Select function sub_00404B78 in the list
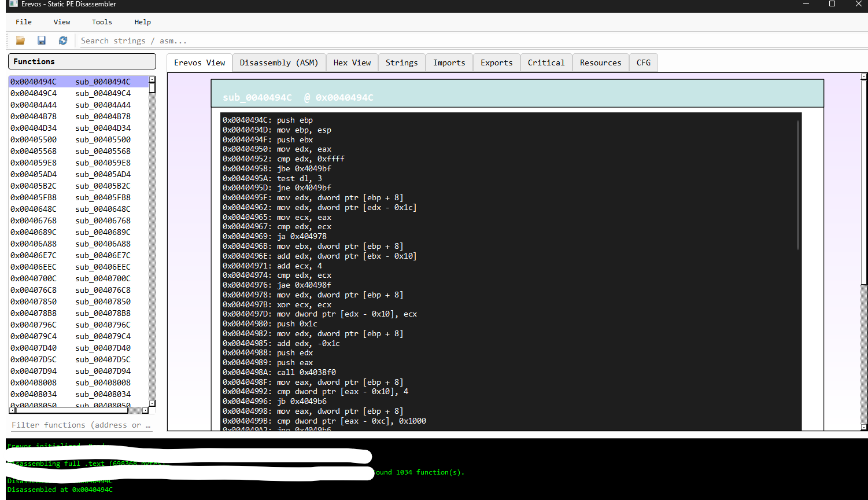 pyautogui.click(x=79, y=116)
